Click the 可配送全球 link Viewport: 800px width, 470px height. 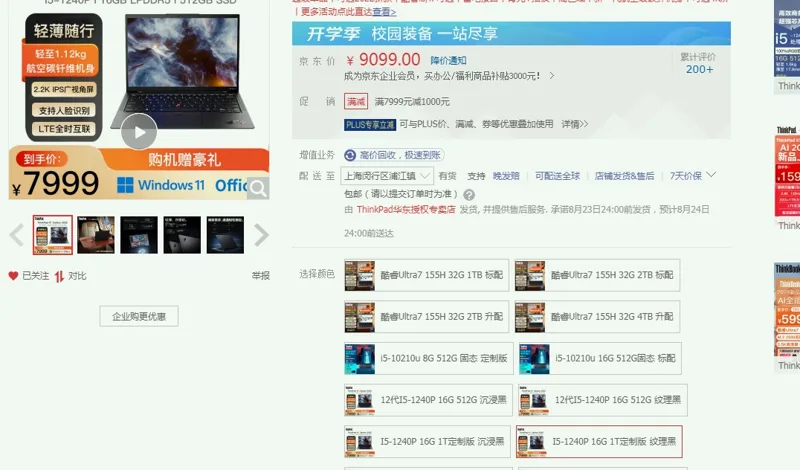557,176
